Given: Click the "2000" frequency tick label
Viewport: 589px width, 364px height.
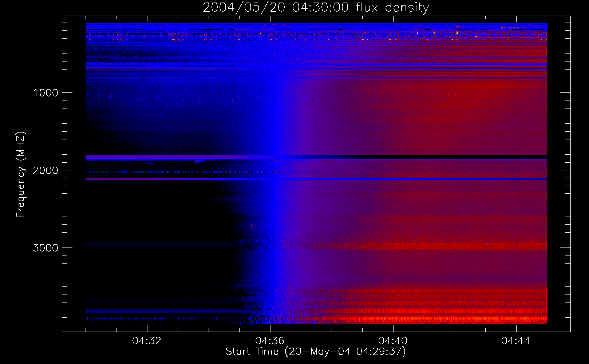Looking at the screenshot, I should [x=46, y=170].
